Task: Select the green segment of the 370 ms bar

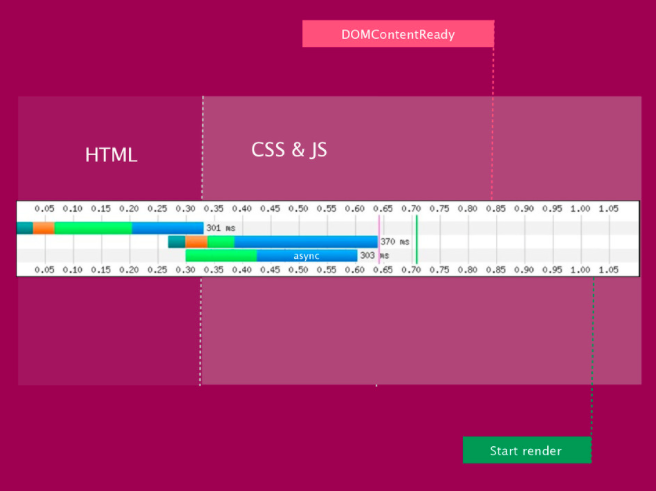Action: [x=221, y=242]
